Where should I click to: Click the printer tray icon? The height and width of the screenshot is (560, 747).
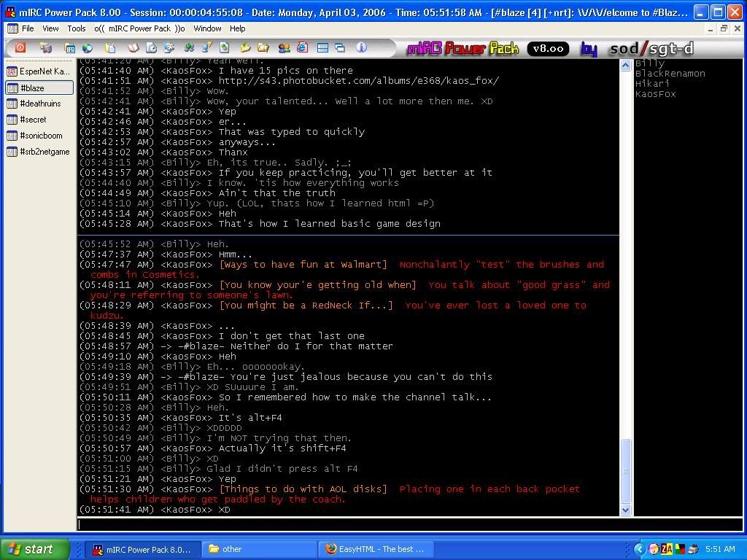coord(693,549)
